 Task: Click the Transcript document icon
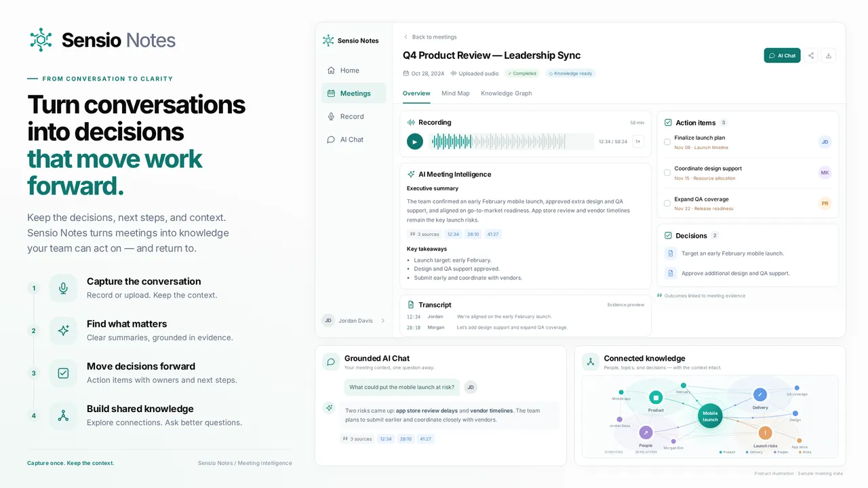[x=411, y=305]
